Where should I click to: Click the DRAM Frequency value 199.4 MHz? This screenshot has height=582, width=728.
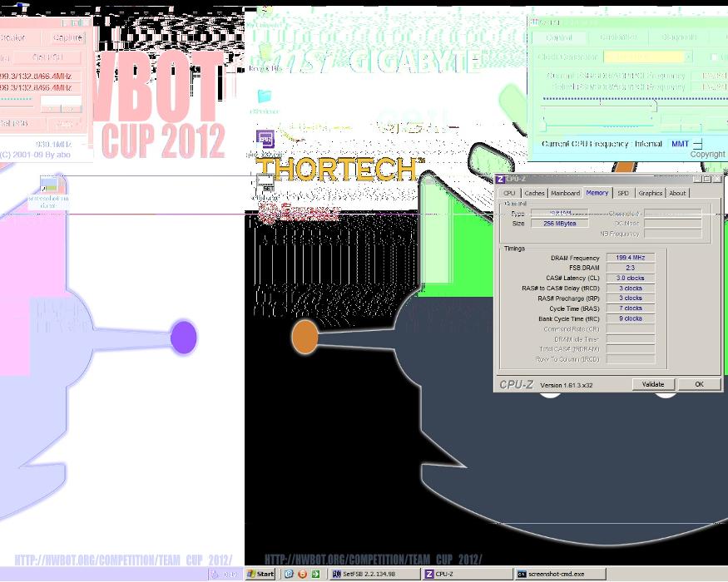[631, 258]
